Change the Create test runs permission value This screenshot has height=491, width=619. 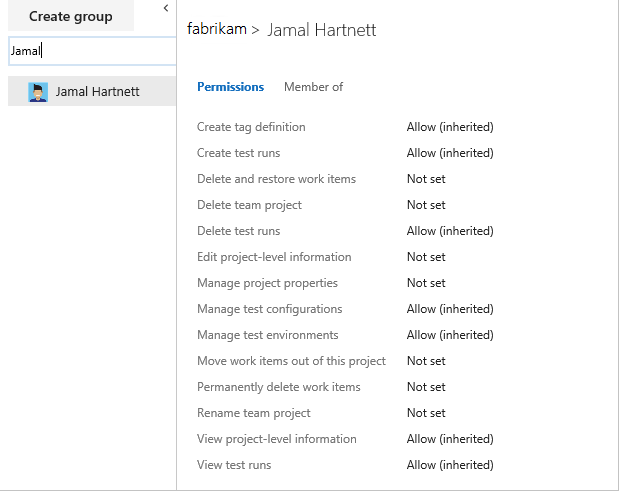450,153
